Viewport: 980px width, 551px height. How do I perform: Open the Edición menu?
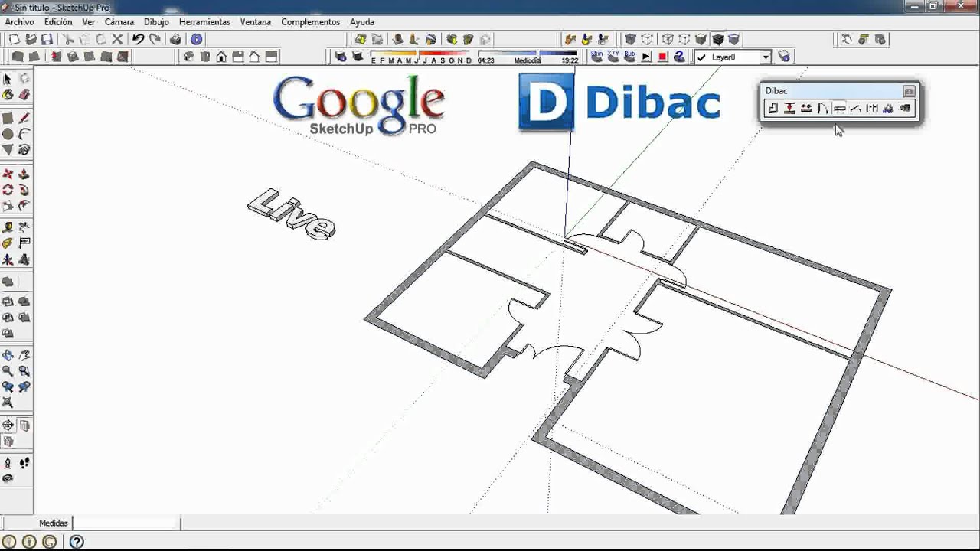58,22
